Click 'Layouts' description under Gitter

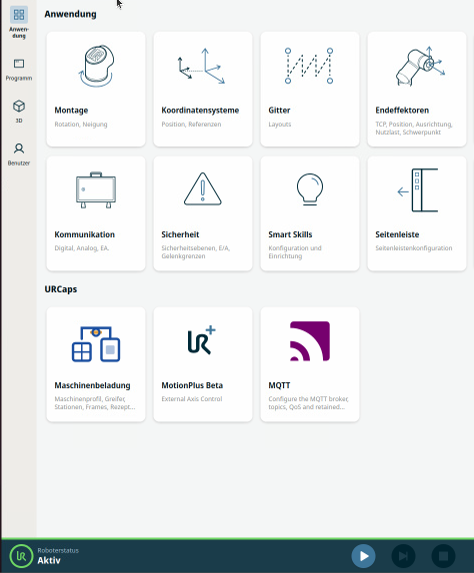pyautogui.click(x=280, y=124)
